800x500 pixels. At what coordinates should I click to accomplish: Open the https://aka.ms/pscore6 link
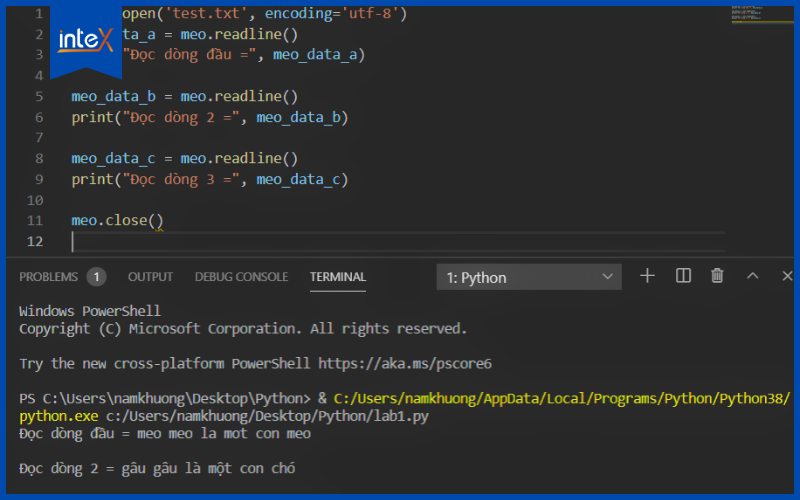pyautogui.click(x=405, y=363)
